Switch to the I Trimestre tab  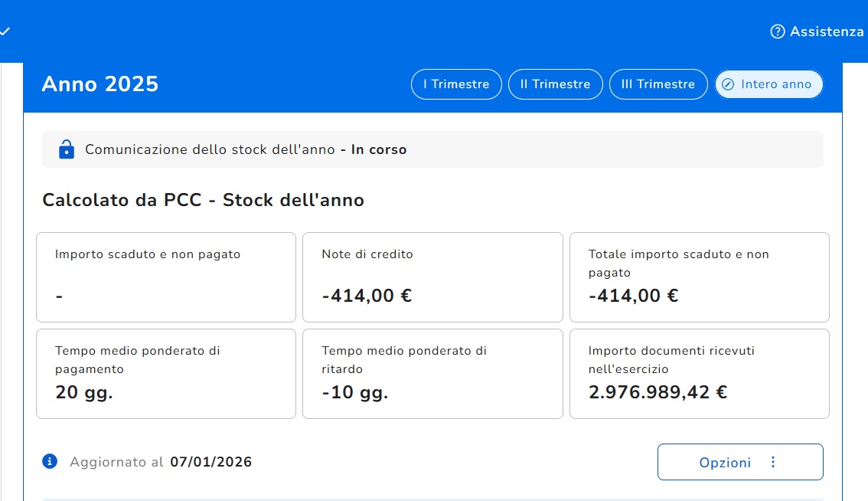pos(456,84)
